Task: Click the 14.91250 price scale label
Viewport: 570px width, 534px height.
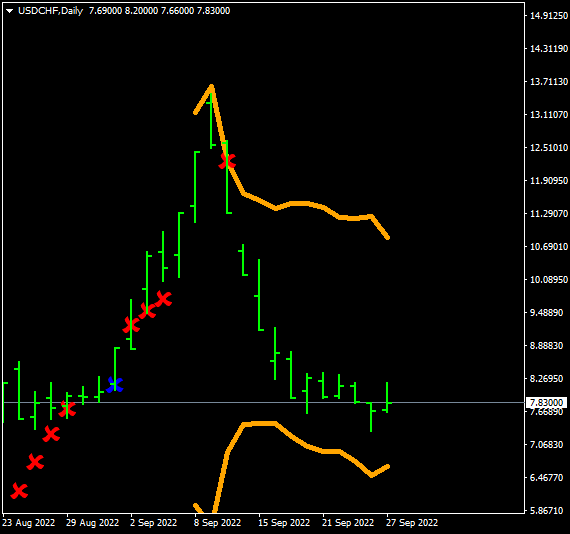Action: point(549,15)
